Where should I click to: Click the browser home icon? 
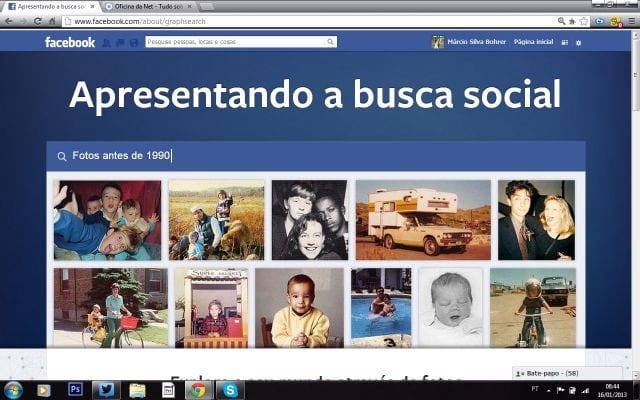(52, 21)
